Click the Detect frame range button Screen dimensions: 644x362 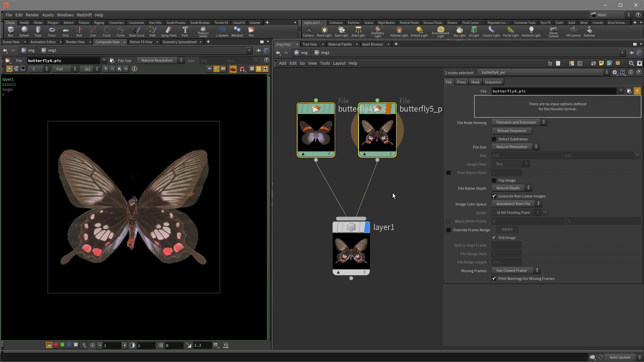pos(506,229)
